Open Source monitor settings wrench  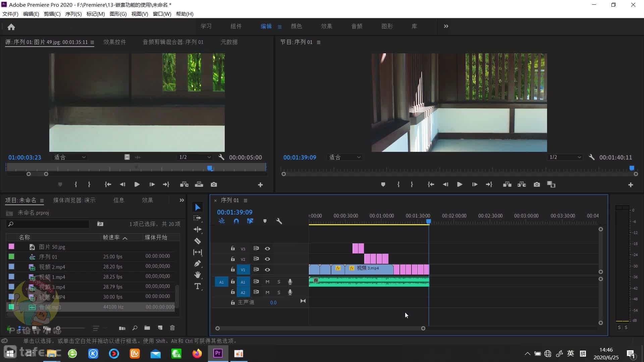pos(221,157)
